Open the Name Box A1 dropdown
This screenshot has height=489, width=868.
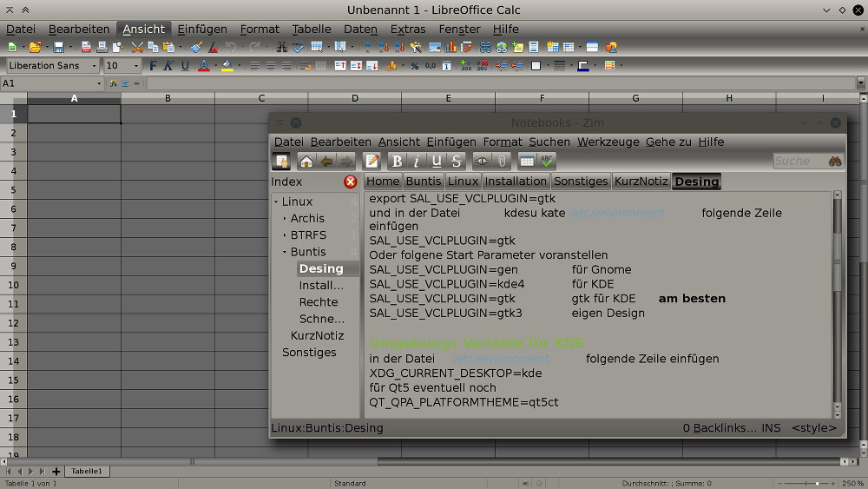(x=99, y=83)
